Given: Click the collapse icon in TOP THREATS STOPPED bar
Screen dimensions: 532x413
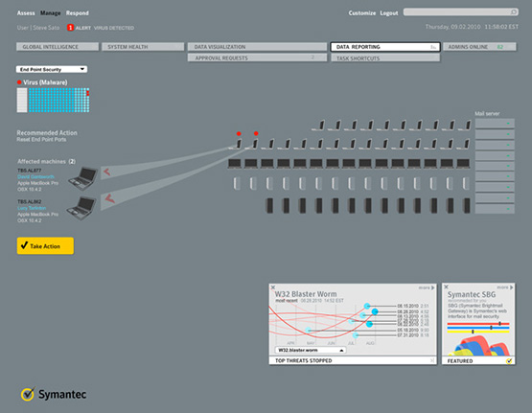Looking at the screenshot, I should 432,360.
